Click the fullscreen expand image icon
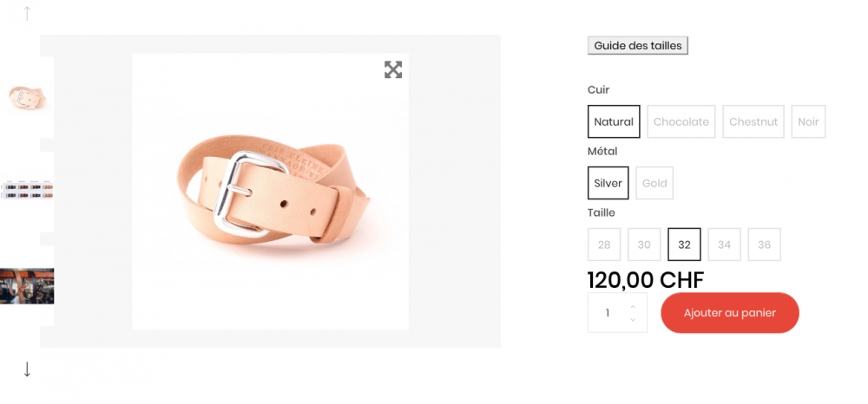The height and width of the screenshot is (404, 868). point(393,70)
